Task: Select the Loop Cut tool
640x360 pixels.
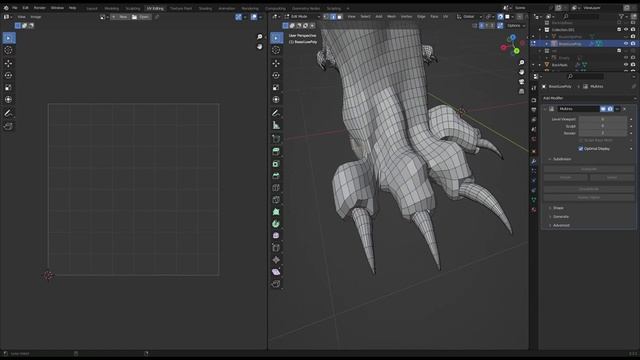Action: 276,188
